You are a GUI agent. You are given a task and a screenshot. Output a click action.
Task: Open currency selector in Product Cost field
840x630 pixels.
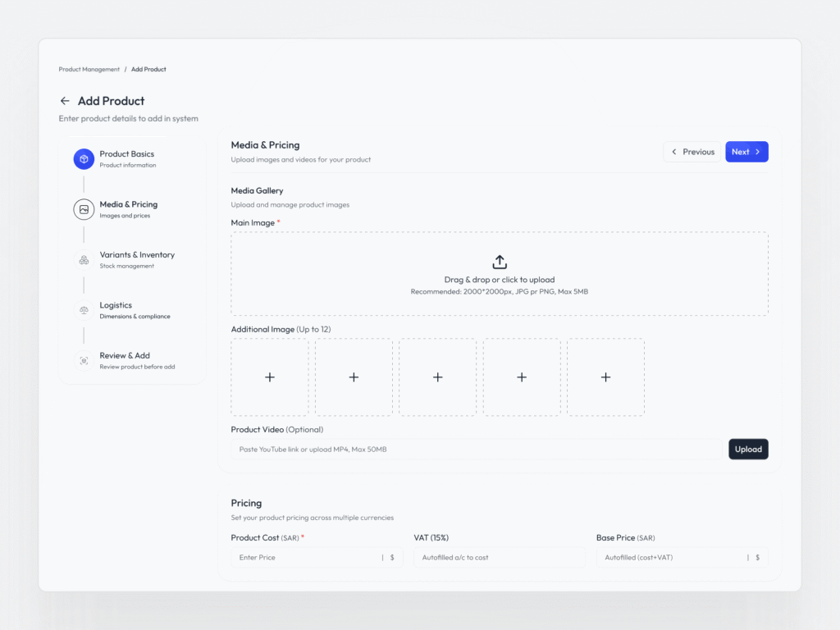392,558
